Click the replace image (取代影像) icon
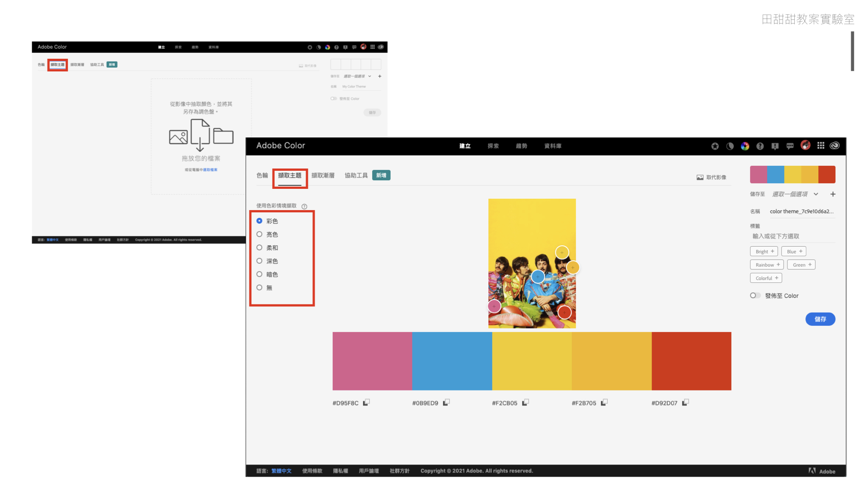Image resolution: width=868 pixels, height=488 pixels. coord(700,178)
